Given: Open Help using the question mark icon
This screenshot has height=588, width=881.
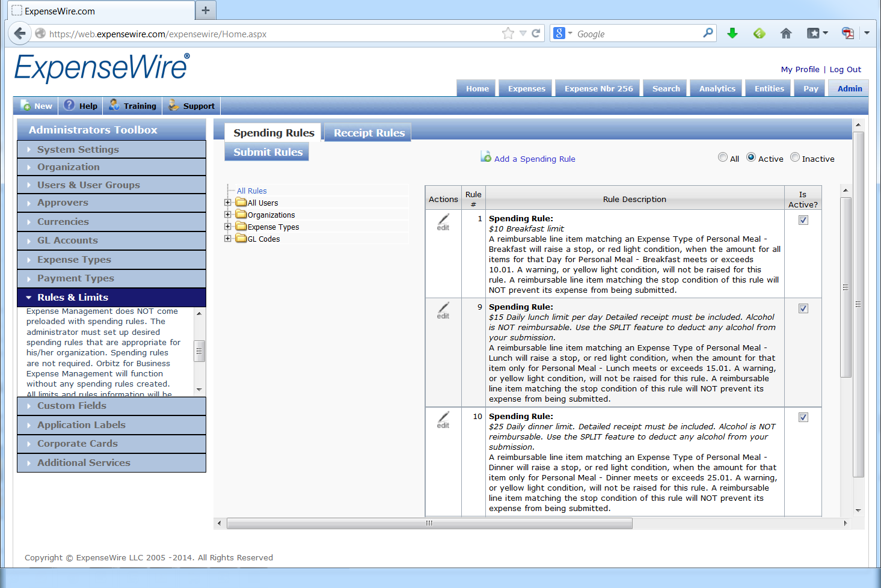Looking at the screenshot, I should click(71, 106).
